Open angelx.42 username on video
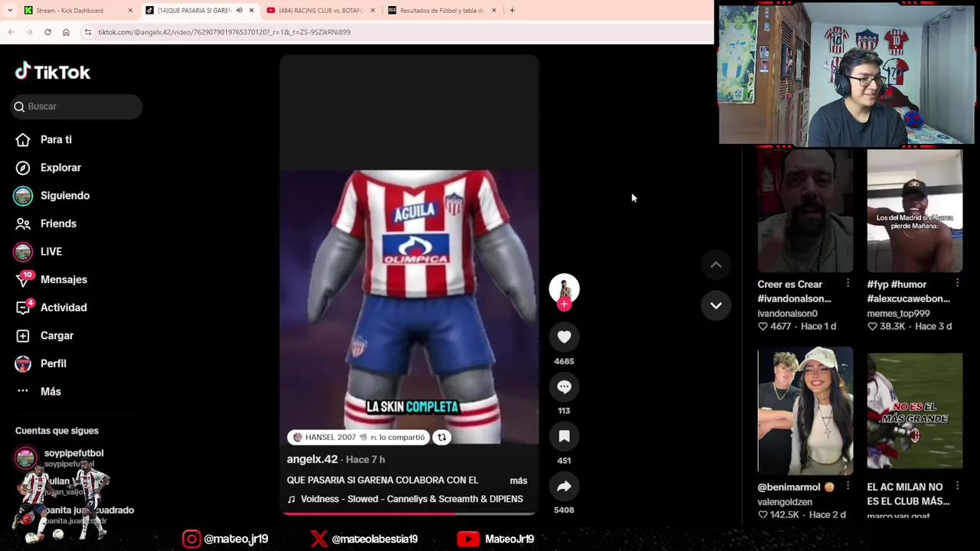 pyautogui.click(x=312, y=459)
